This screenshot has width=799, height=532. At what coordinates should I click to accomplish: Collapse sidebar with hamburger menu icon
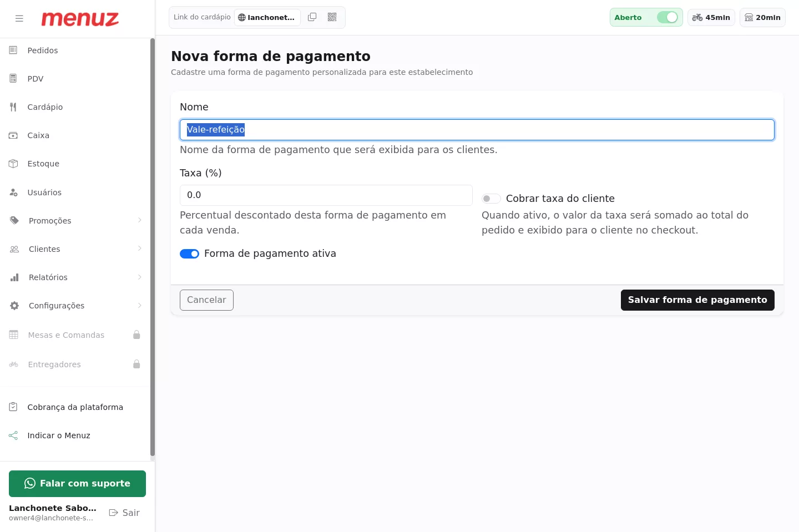tap(19, 18)
